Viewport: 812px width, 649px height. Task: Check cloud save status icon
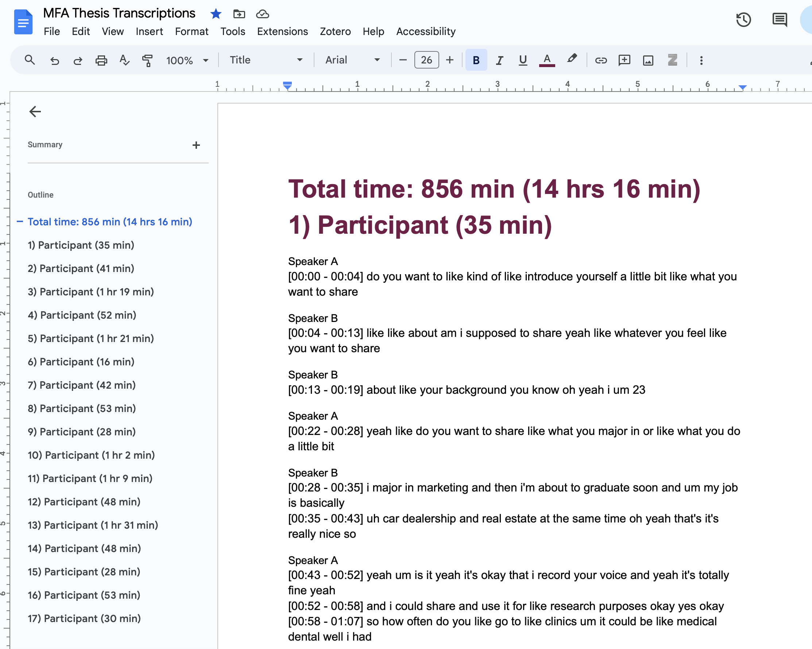tap(263, 14)
